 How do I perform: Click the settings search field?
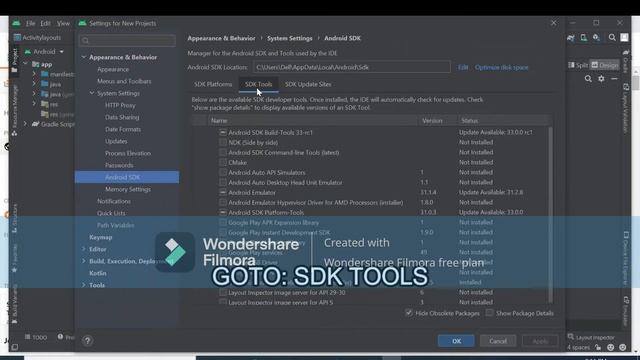(127, 40)
